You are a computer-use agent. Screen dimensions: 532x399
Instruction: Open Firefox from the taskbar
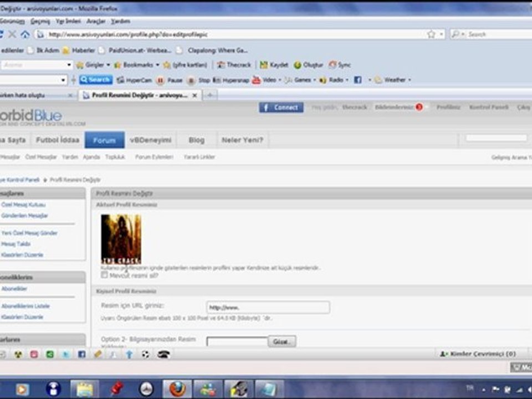(177, 389)
